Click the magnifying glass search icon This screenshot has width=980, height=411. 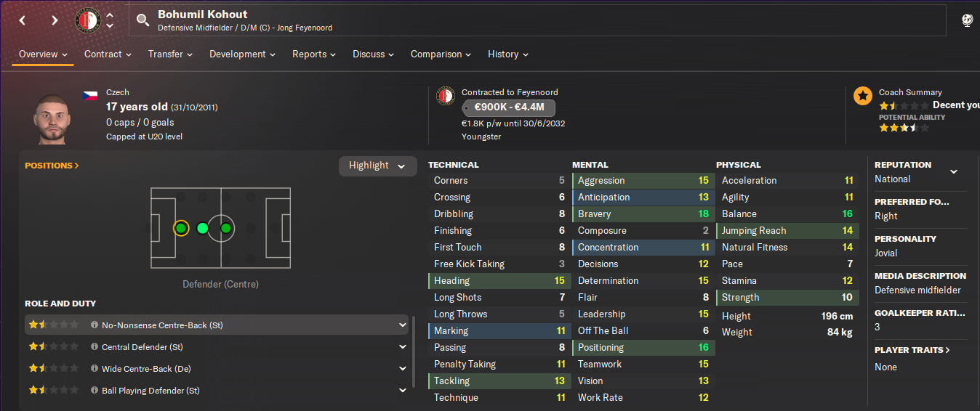(142, 20)
